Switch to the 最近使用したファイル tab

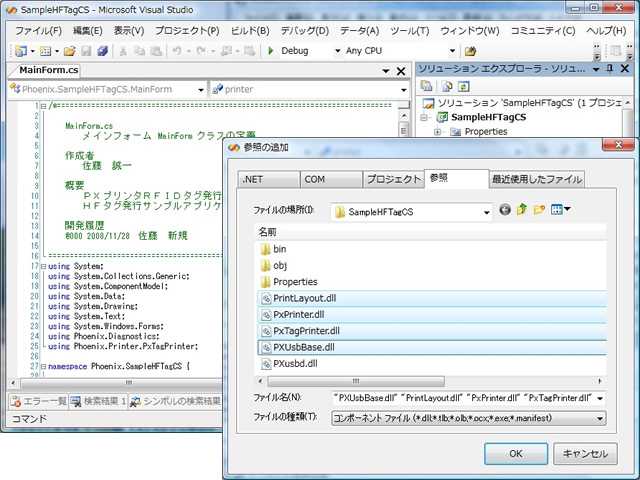pyautogui.click(x=537, y=179)
